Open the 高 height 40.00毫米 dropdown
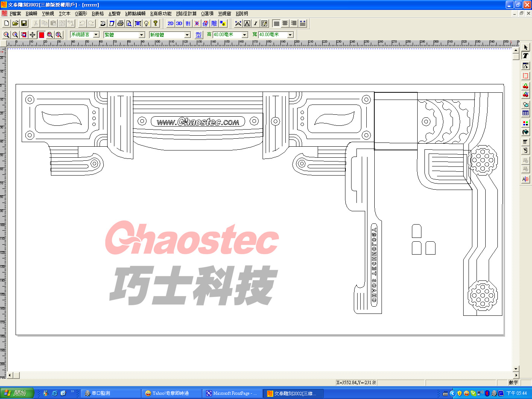The height and width of the screenshot is (399, 532). [245, 35]
